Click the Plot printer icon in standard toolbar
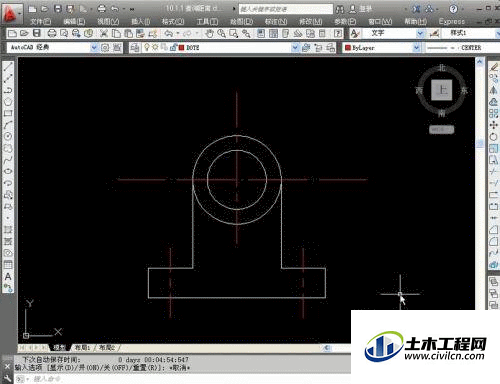Image resolution: width=500 pixels, height=384 pixels. [x=52, y=33]
